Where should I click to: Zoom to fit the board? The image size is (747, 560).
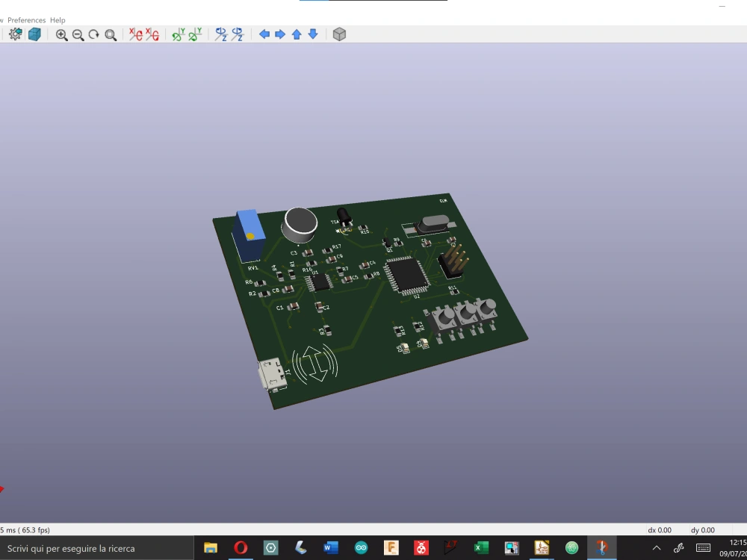(111, 35)
